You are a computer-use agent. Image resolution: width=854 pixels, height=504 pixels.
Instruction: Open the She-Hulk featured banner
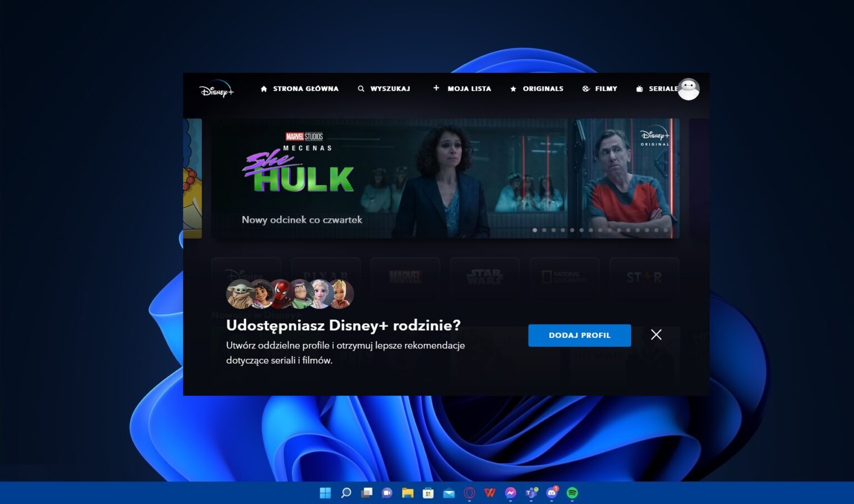coord(389,178)
